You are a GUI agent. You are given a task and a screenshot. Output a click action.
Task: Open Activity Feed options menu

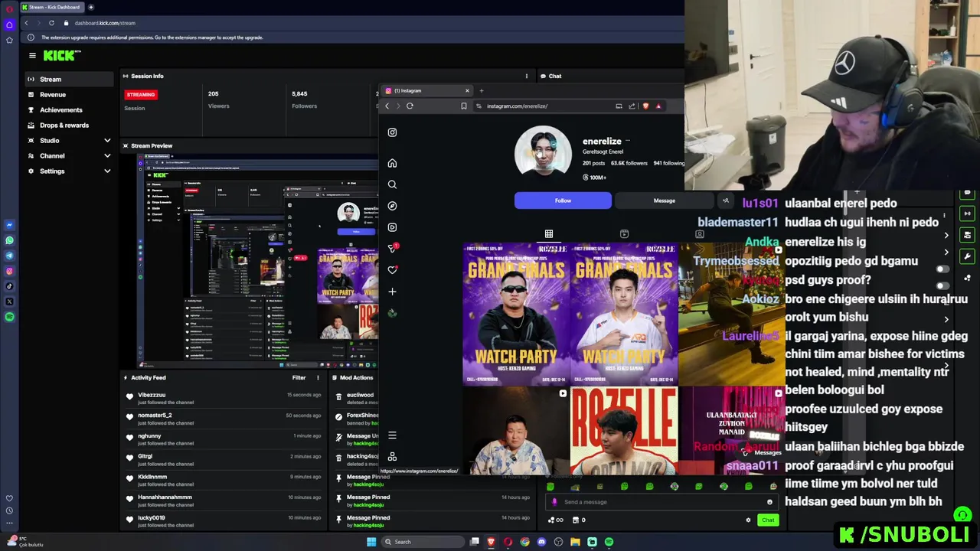pos(318,377)
